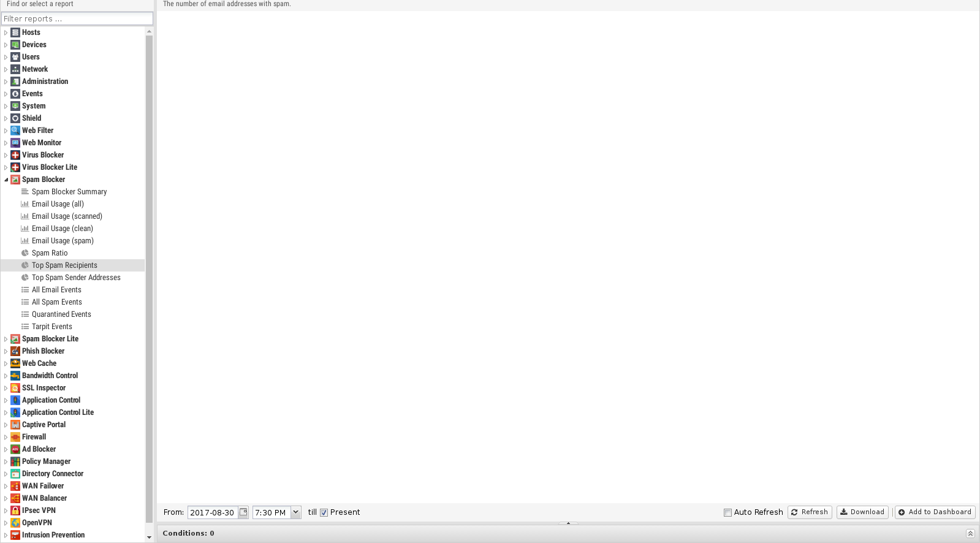Collapse the Spam Blocker tree node
Screen dimensions: 980x543
click(6, 180)
